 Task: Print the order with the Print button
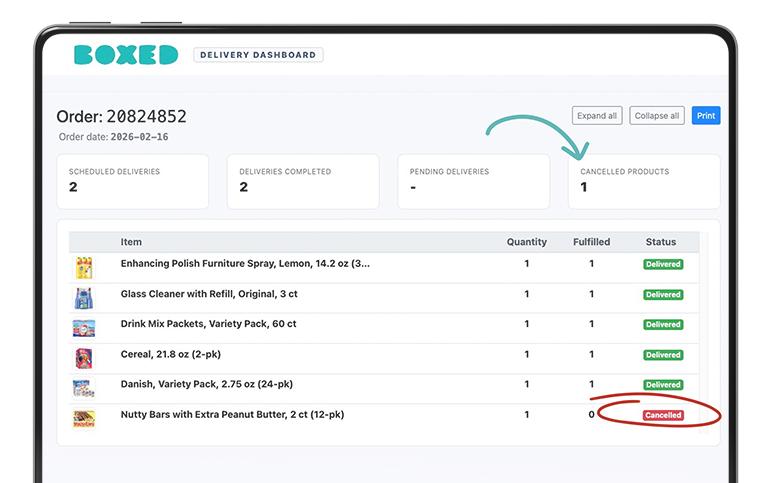pyautogui.click(x=706, y=116)
